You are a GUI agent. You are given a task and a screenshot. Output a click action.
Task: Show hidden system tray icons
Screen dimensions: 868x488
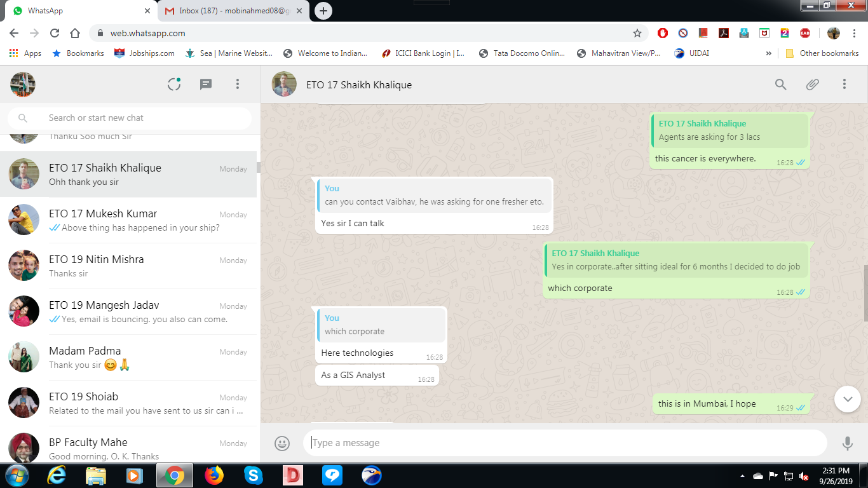click(x=742, y=476)
